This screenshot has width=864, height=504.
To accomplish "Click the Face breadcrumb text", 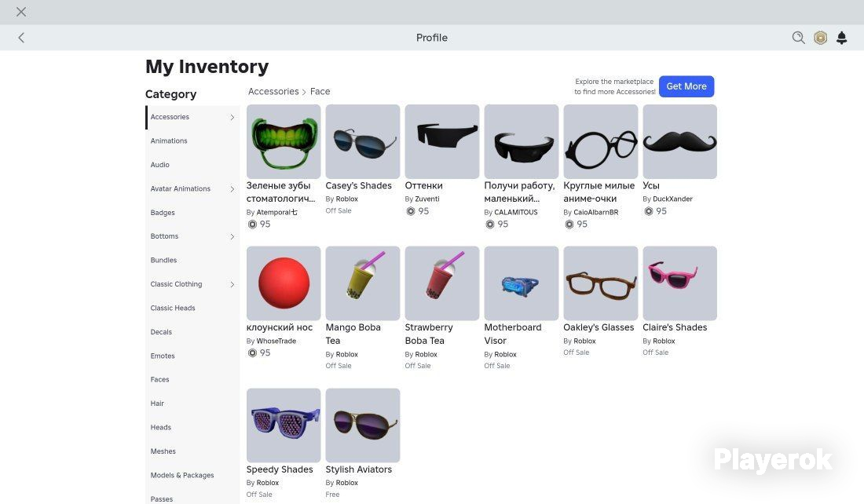I will point(320,91).
